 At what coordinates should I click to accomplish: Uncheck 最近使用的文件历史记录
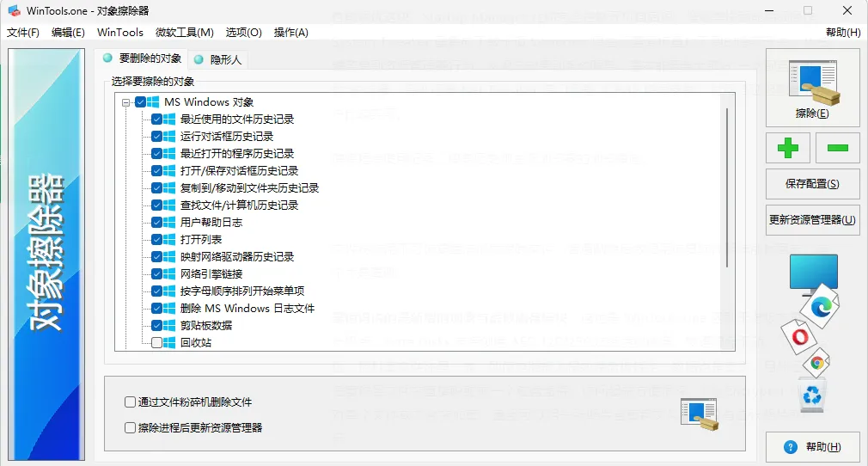156,120
